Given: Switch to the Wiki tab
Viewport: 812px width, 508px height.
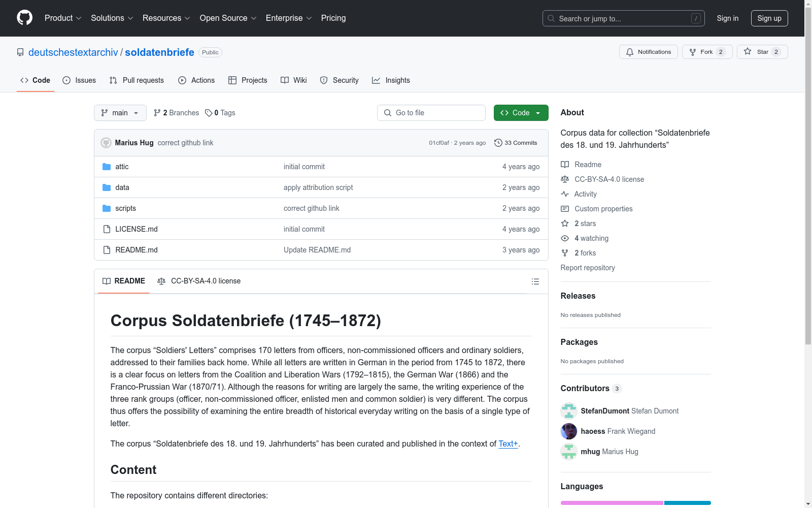Looking at the screenshot, I should point(294,80).
